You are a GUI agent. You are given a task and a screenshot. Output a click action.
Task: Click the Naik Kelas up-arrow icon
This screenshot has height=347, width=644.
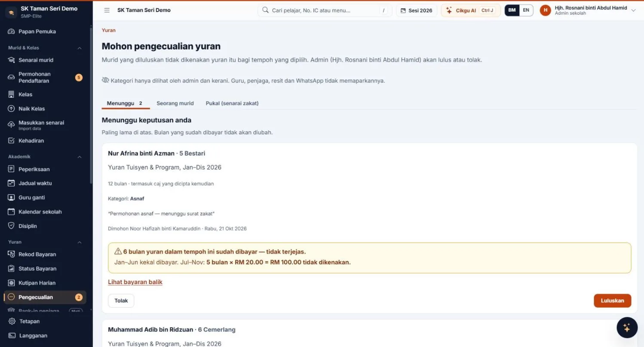[x=11, y=108]
